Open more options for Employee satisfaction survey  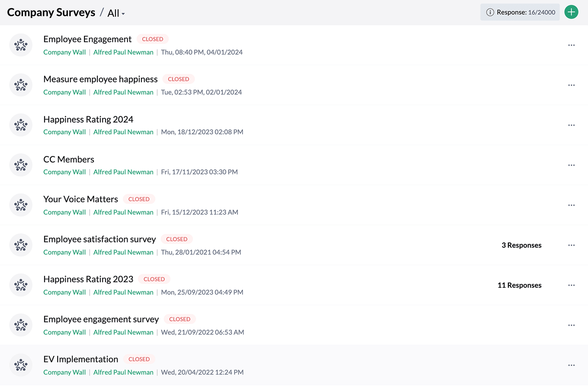(x=571, y=245)
